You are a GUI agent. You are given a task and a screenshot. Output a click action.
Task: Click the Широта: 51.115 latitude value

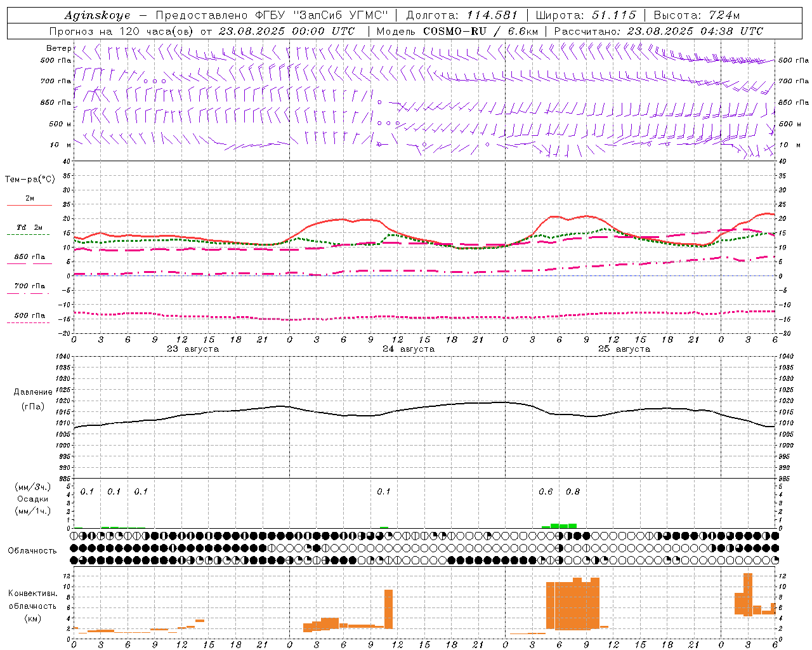point(586,16)
